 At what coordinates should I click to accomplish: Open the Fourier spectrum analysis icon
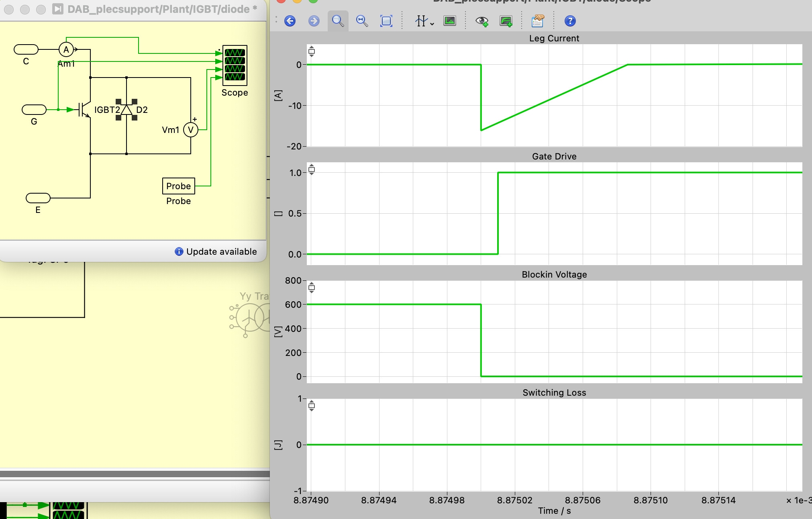coord(450,21)
